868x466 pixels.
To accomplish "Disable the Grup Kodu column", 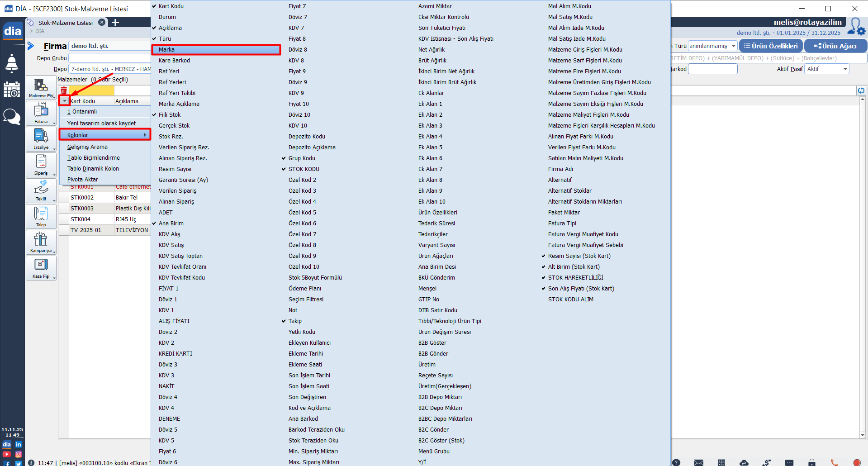I will [302, 158].
